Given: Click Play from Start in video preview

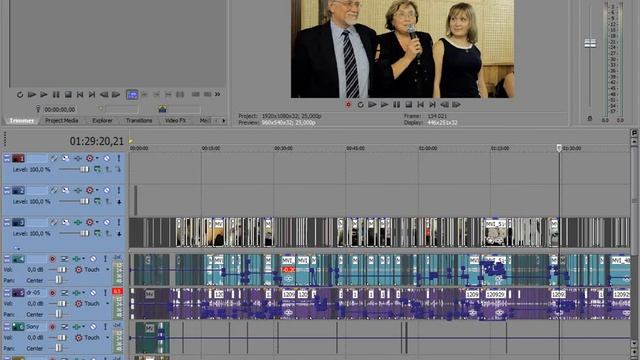Looking at the screenshot, I should tap(372, 105).
